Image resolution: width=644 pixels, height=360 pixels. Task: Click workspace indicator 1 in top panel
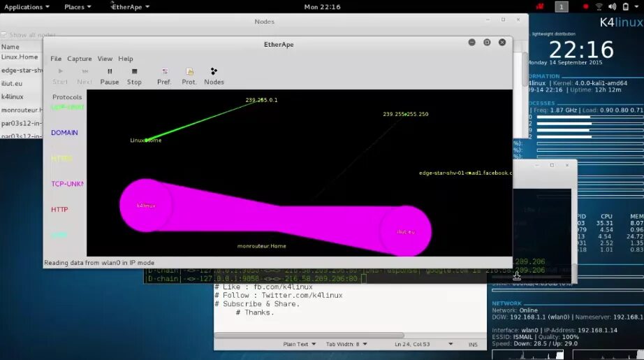pyautogui.click(x=562, y=7)
